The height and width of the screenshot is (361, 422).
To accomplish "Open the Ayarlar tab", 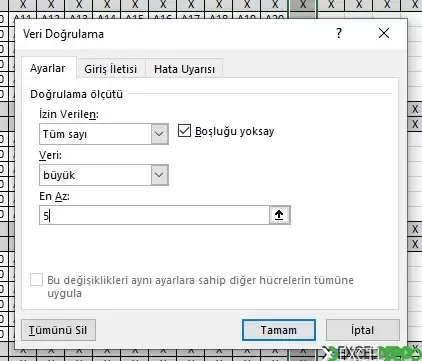I will pos(48,68).
